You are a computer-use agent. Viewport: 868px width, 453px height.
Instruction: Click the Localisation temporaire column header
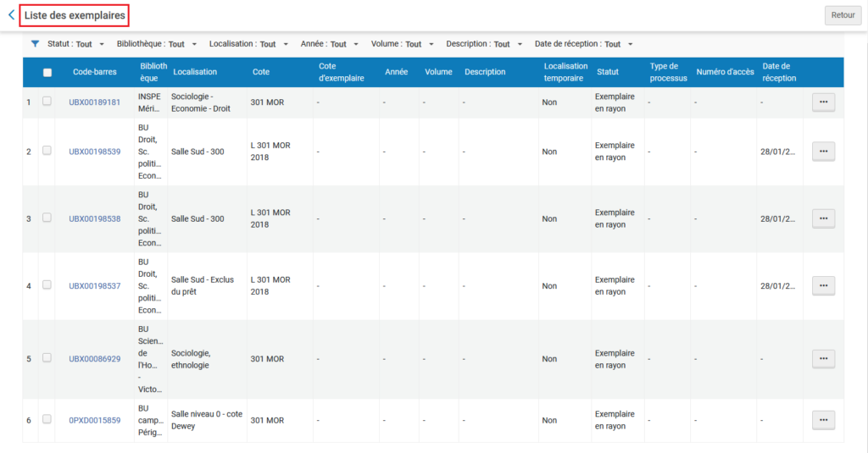[x=565, y=72]
